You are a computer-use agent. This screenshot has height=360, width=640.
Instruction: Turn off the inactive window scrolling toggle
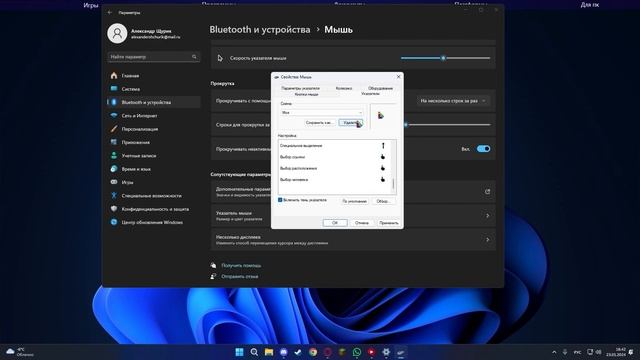tap(483, 149)
